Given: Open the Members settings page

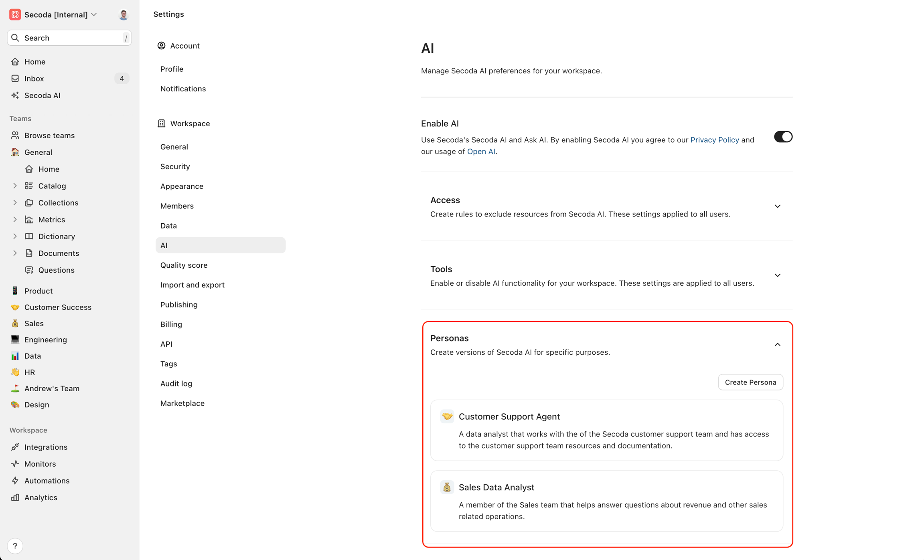Looking at the screenshot, I should point(177,206).
